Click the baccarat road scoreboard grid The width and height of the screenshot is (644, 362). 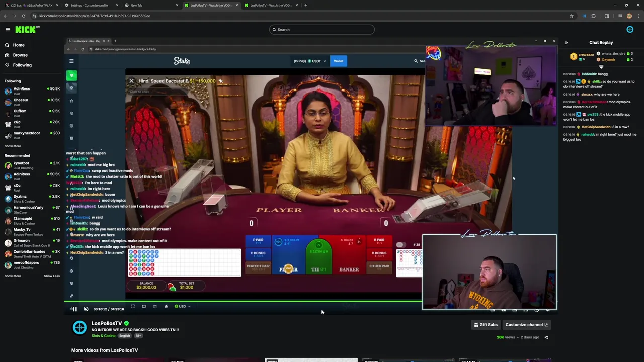click(x=184, y=263)
